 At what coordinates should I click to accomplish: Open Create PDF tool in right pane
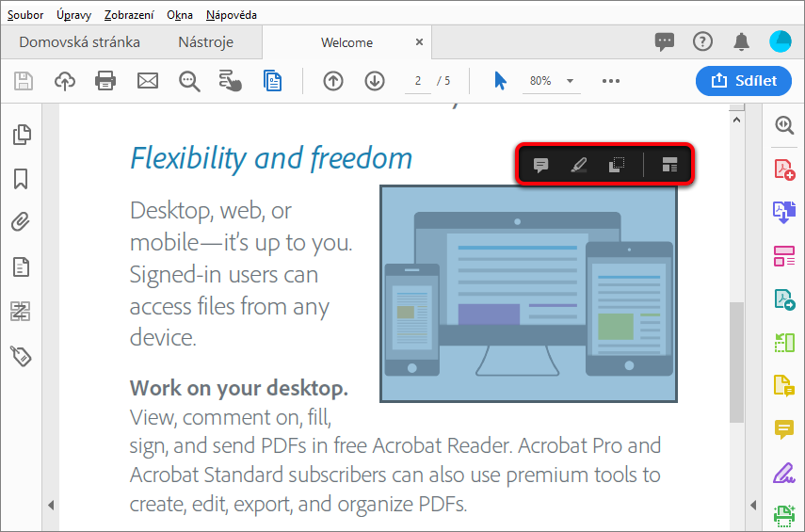click(784, 169)
